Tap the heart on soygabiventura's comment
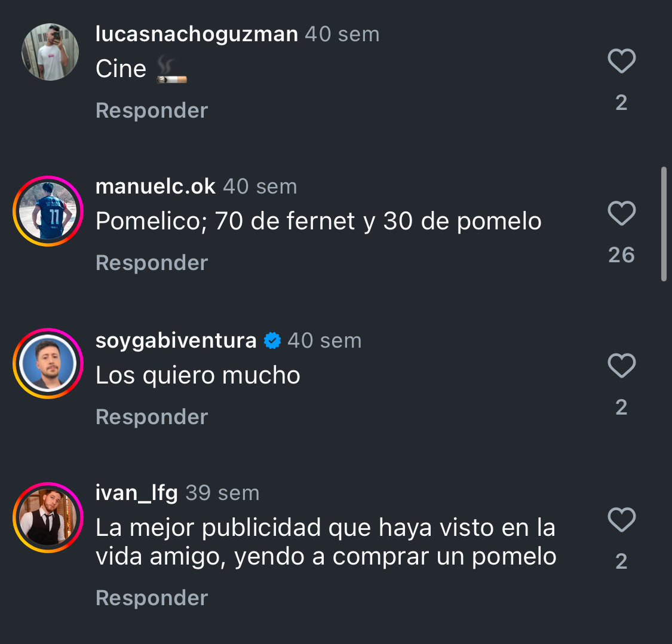Image resolution: width=672 pixels, height=644 pixels. point(621,366)
